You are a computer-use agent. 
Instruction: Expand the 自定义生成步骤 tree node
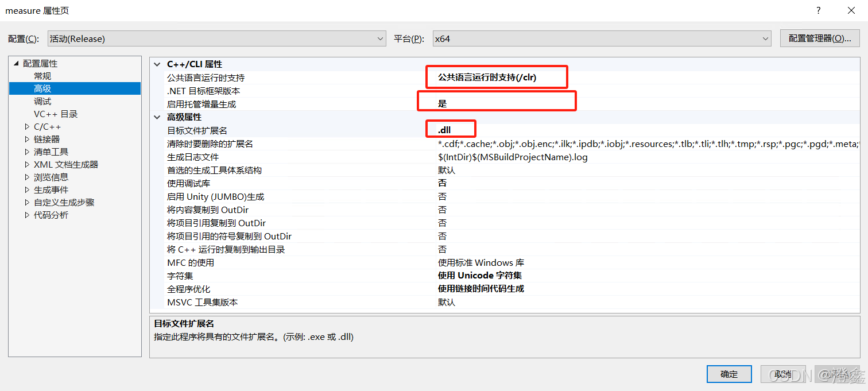click(27, 202)
